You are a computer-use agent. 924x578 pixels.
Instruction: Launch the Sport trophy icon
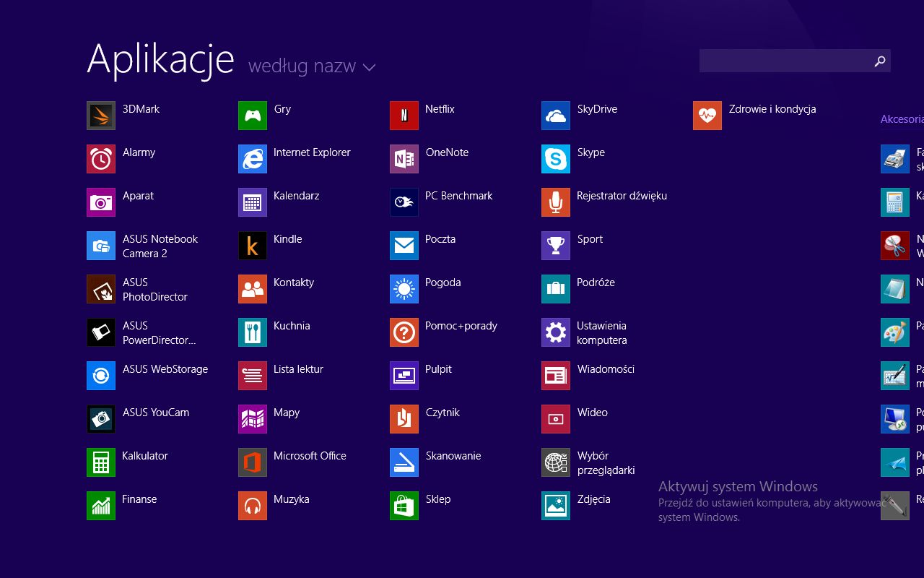click(556, 246)
